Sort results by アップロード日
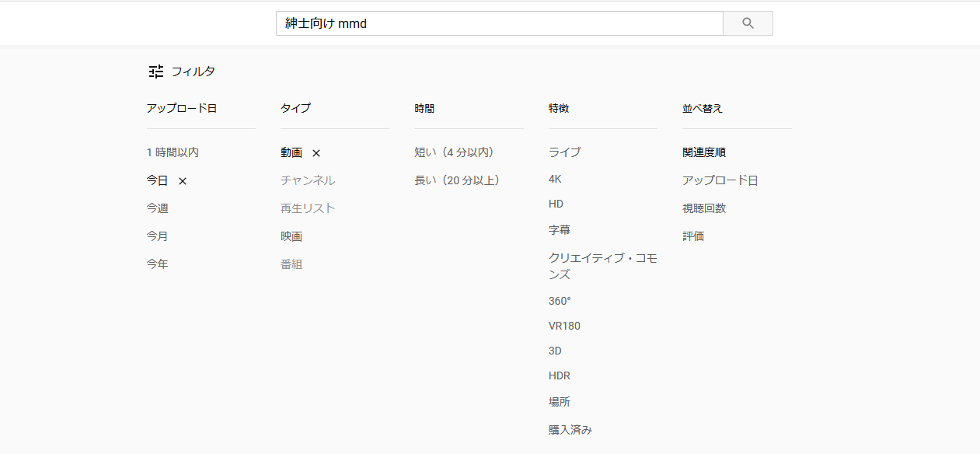Screen dimensions: 980x454 [x=720, y=180]
